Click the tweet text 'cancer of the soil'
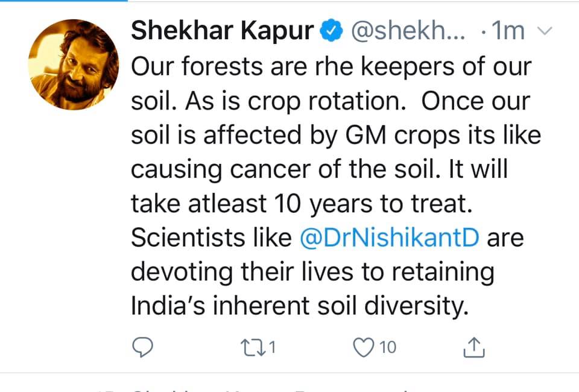 tap(336, 169)
